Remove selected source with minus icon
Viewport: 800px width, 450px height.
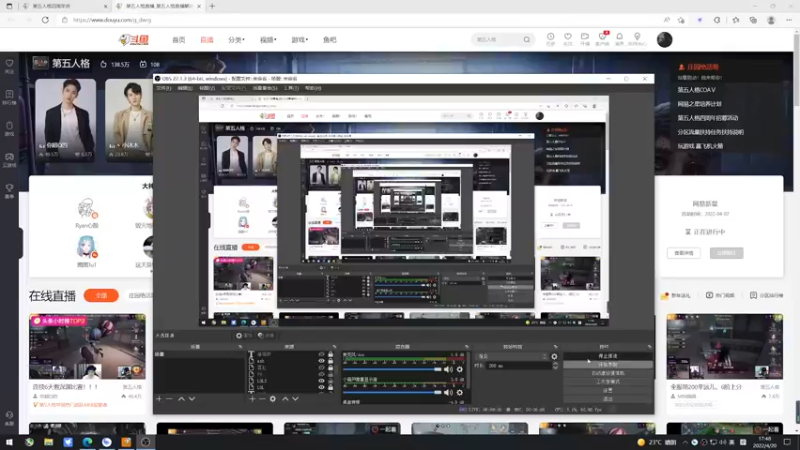pyautogui.click(x=262, y=398)
